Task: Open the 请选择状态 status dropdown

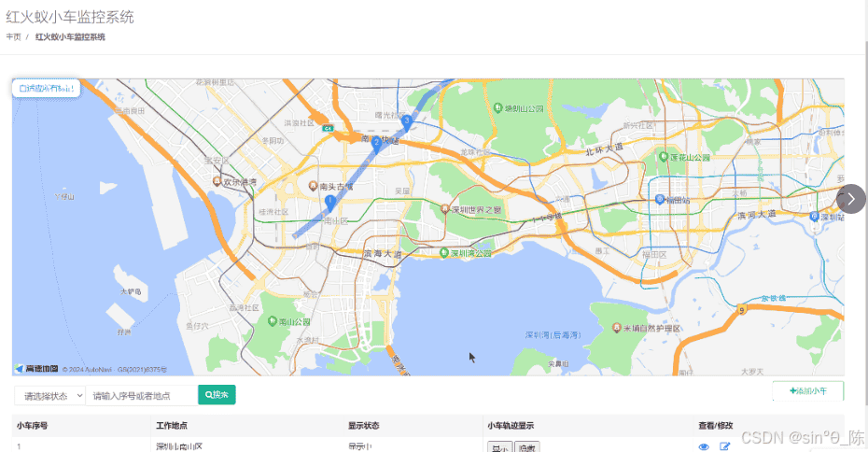Action: [49, 396]
